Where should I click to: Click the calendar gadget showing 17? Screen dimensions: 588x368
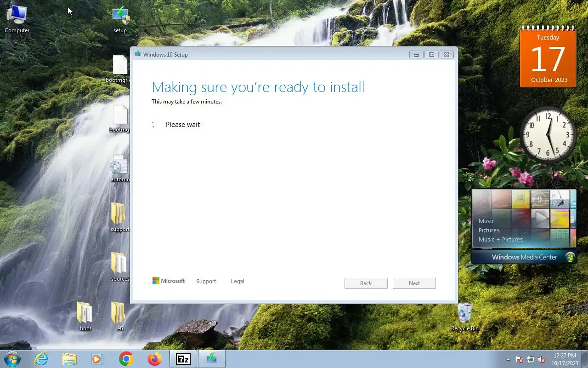click(x=548, y=57)
